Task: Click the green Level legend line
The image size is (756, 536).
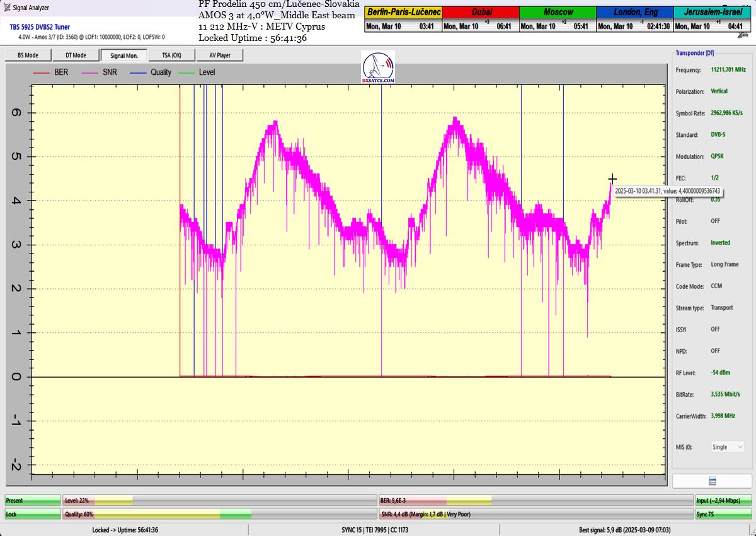Action: [187, 73]
